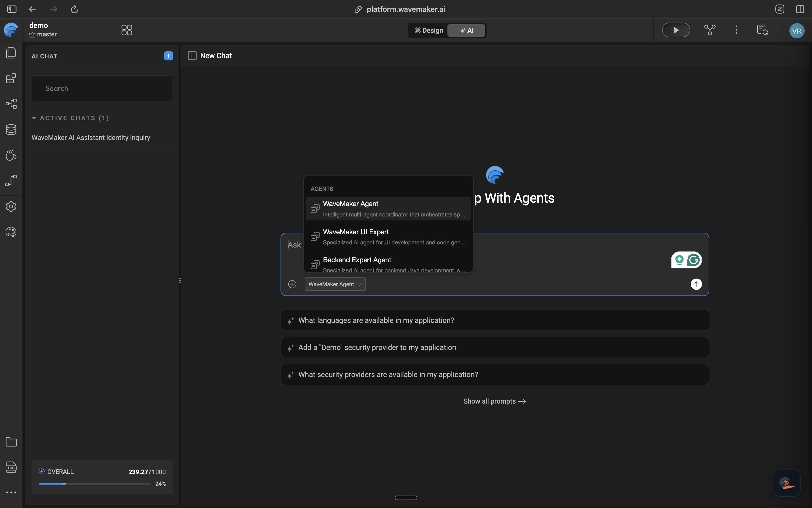Screen dimensions: 812x508
Task: Use prompt about available security providers
Action: [x=495, y=374]
